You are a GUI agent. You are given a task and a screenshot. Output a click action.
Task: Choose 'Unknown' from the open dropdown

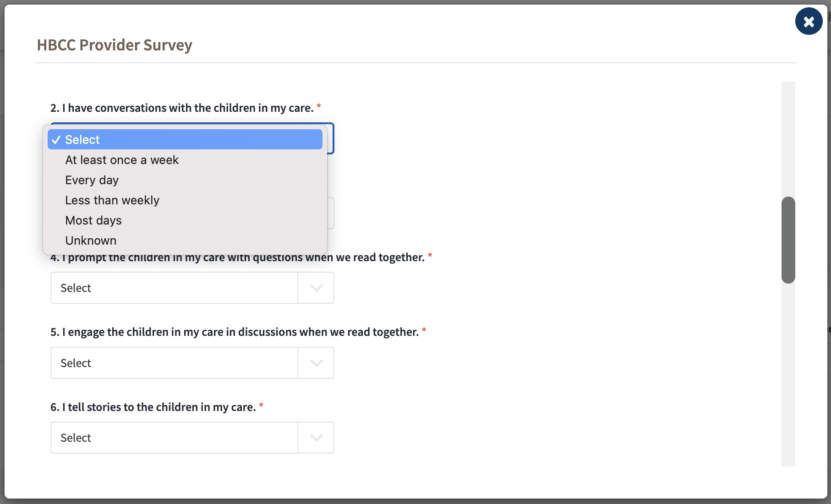point(185,241)
